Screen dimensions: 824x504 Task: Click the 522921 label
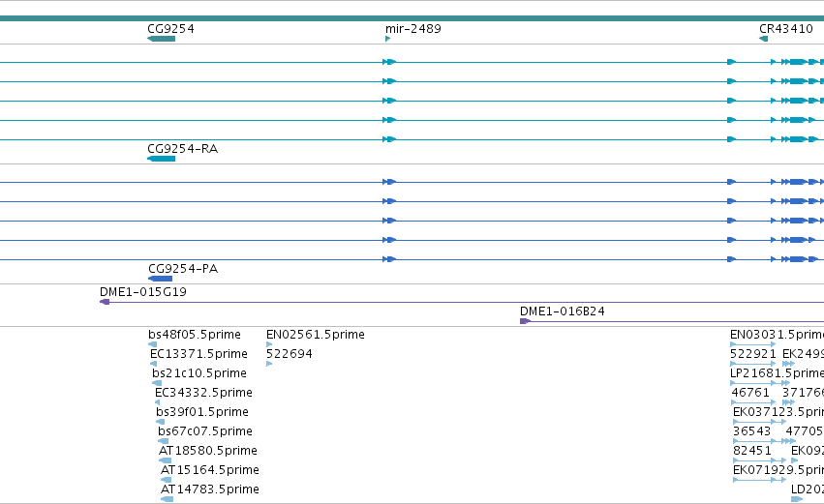click(753, 354)
